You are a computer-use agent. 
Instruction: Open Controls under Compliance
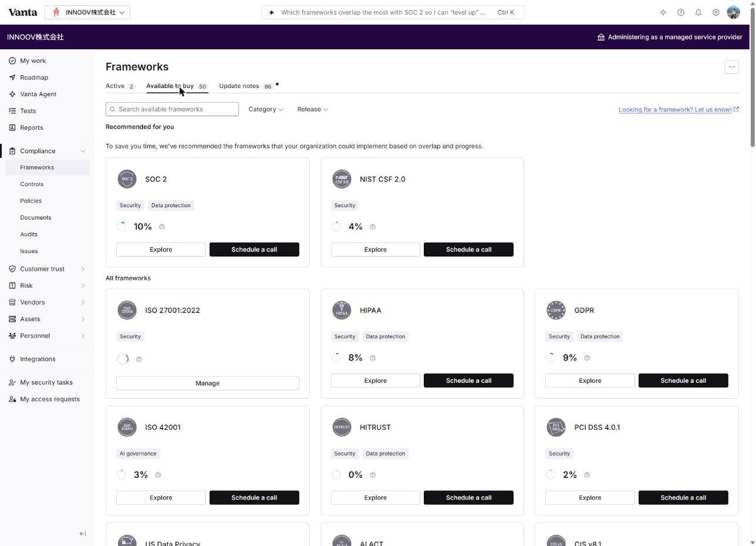pos(32,184)
